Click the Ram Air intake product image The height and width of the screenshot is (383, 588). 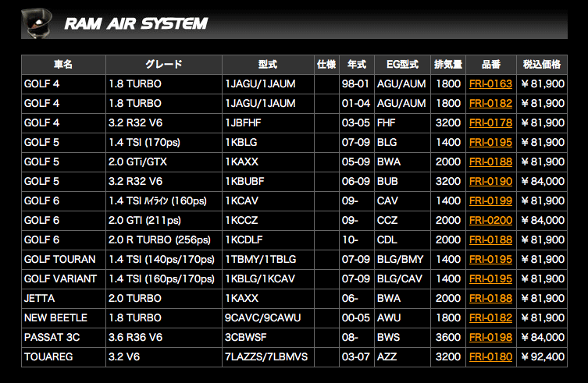click(x=37, y=23)
